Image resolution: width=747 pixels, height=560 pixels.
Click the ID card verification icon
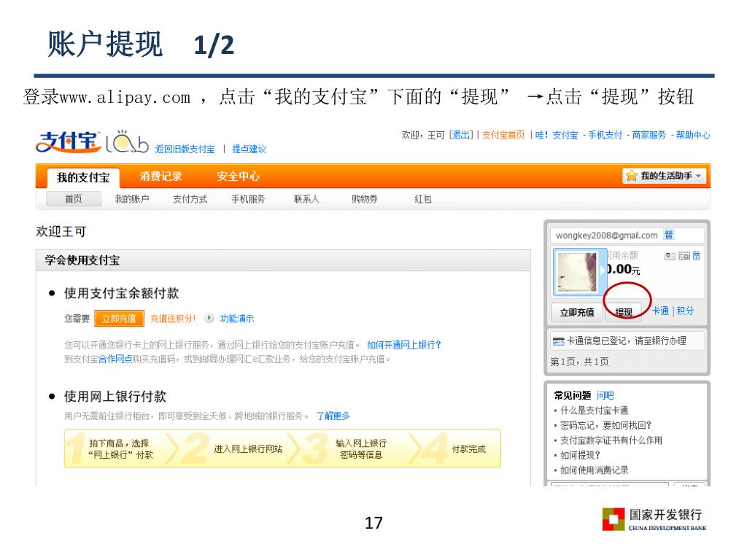[x=670, y=256]
